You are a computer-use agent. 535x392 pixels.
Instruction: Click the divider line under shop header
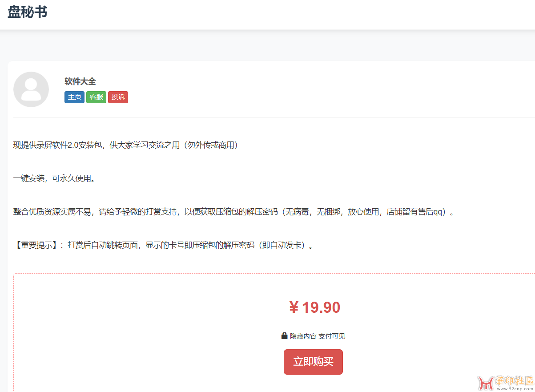(x=267, y=117)
